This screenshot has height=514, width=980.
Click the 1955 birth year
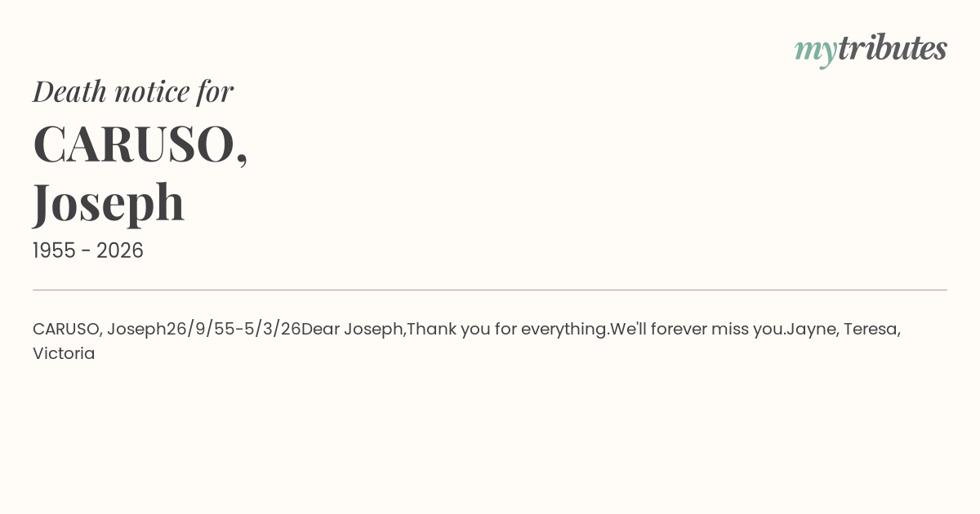click(56, 250)
